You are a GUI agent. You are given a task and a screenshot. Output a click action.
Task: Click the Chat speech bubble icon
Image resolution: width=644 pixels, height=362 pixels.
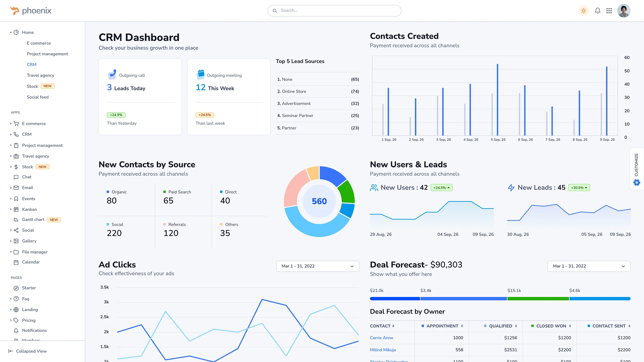tap(16, 177)
